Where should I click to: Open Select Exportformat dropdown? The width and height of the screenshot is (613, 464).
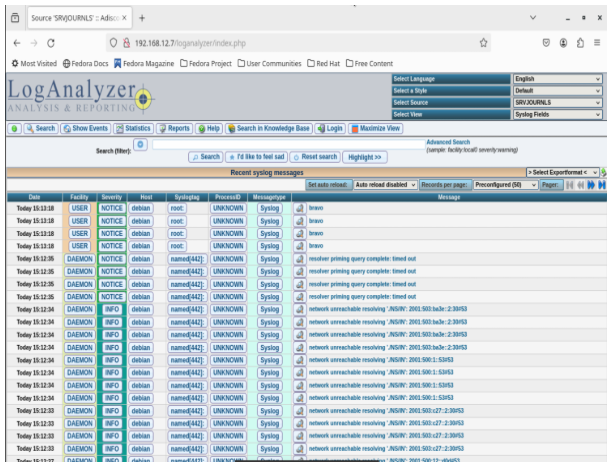click(562, 172)
